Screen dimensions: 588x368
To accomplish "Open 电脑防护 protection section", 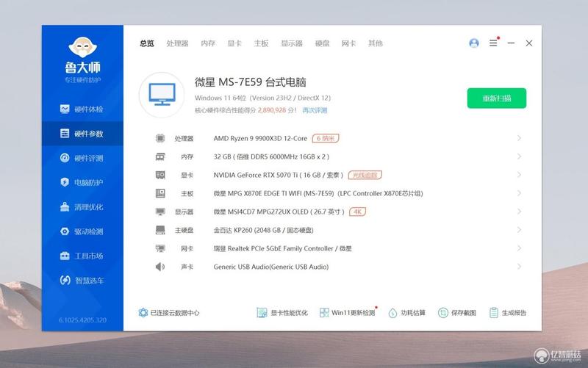I will 82,182.
